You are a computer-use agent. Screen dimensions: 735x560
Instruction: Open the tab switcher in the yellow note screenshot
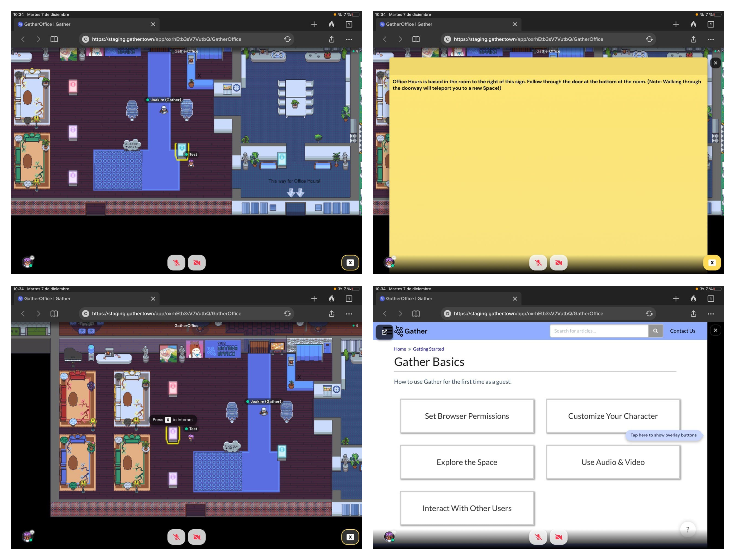point(710,24)
